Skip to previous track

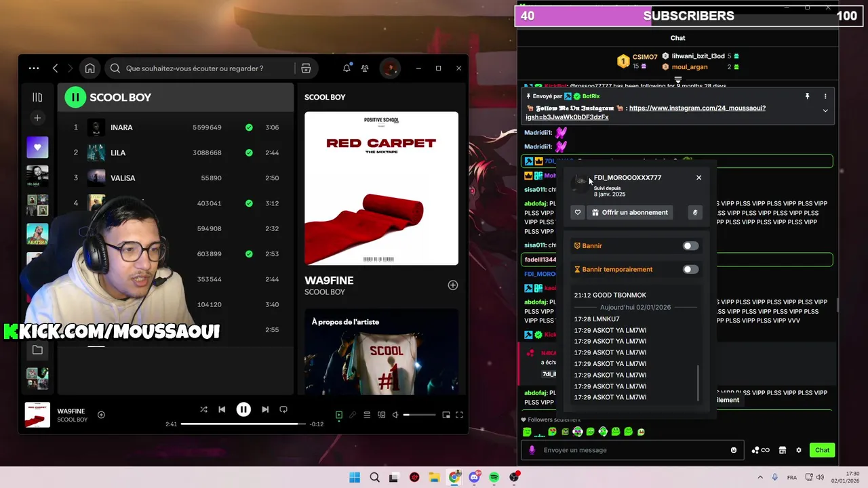(222, 409)
